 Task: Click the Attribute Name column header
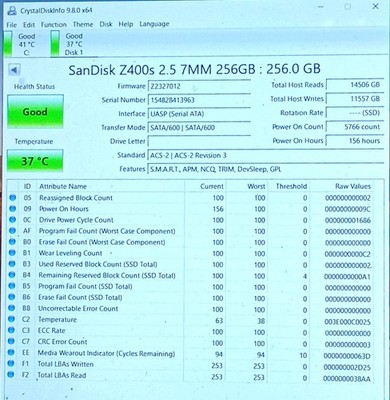click(63, 186)
